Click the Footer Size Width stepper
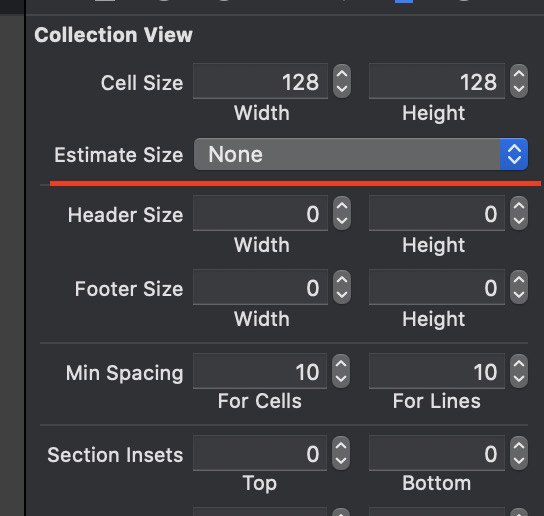Viewport: 544px width, 516px height. click(x=342, y=287)
